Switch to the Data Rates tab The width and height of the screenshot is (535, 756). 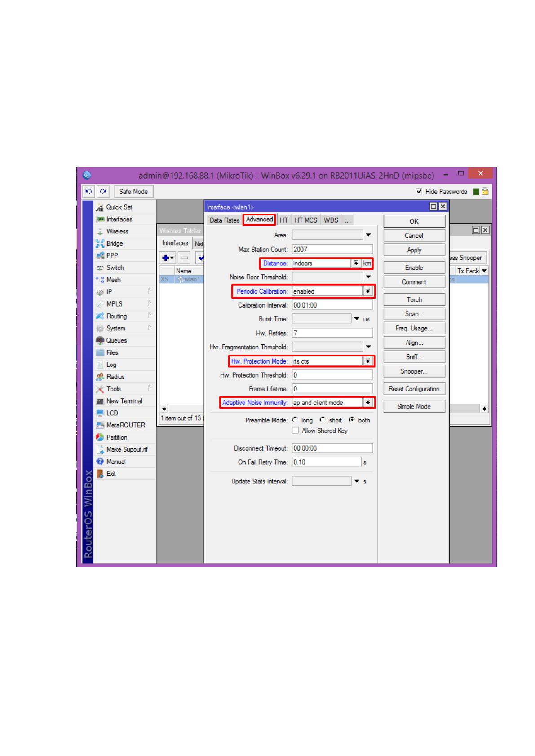click(x=225, y=220)
